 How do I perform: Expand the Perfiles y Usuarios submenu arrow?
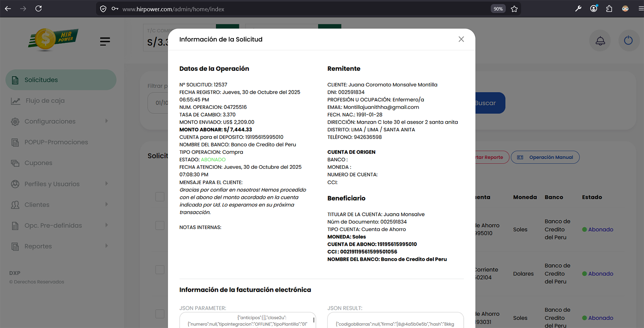click(x=107, y=184)
